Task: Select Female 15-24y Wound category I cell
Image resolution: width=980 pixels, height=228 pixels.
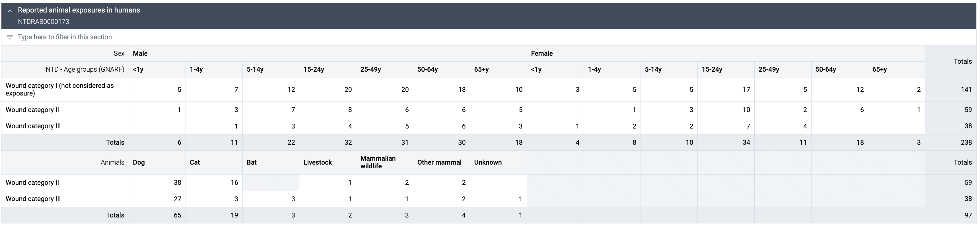Action: coord(726,90)
